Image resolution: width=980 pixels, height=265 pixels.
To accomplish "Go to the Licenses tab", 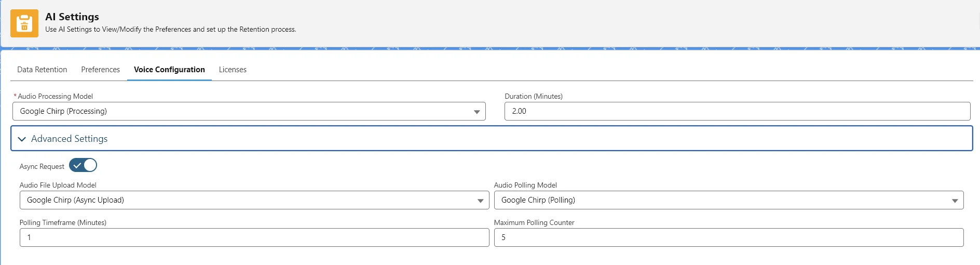I will click(233, 70).
